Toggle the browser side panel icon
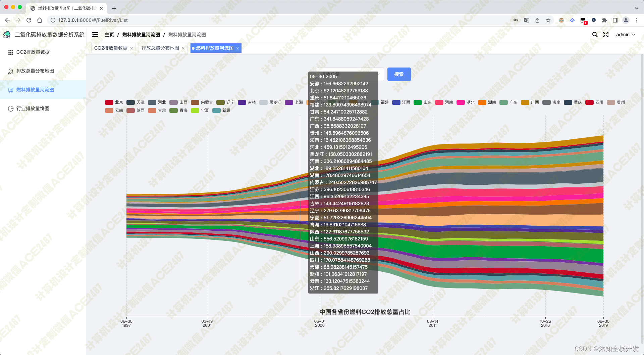The width and height of the screenshot is (644, 355). click(615, 20)
